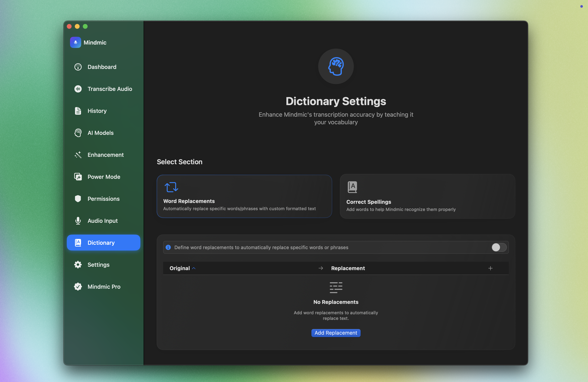Image resolution: width=588 pixels, height=382 pixels.
Task: Open Transcribe Audio waveform icon
Action: click(x=78, y=89)
